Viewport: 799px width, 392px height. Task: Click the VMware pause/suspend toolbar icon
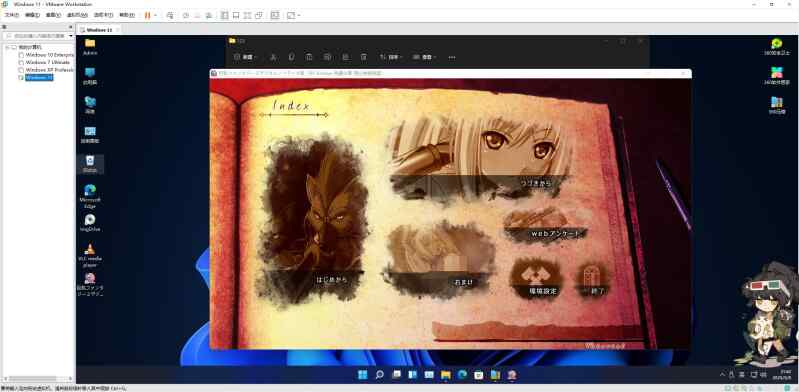(147, 15)
